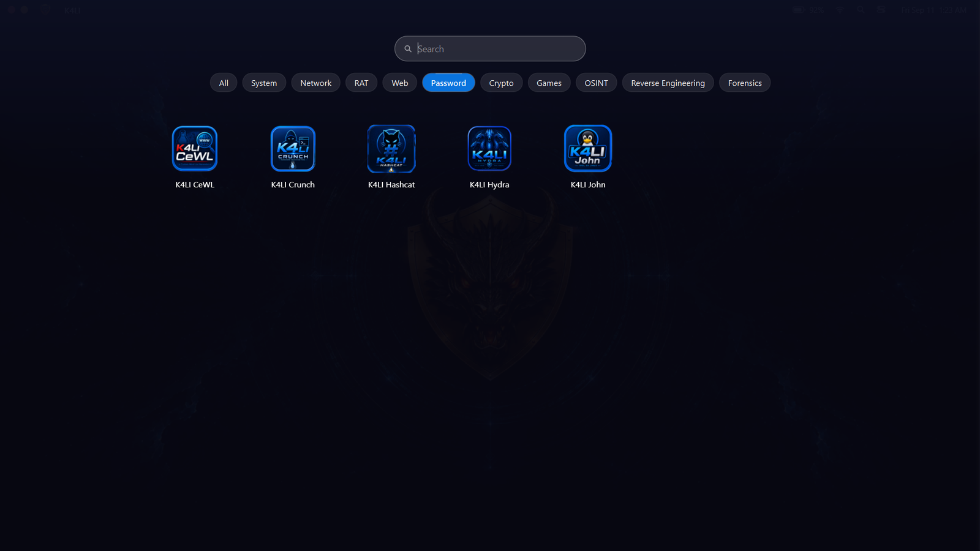
Task: Click the "K4LI Hashcat" label text
Action: tap(391, 184)
